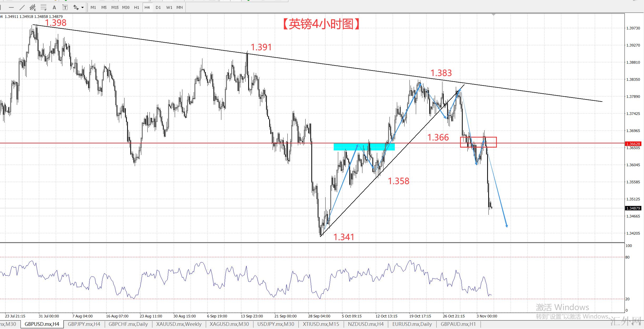Switch to MN monthly timeframe
The height and width of the screenshot is (329, 644).
tap(179, 8)
